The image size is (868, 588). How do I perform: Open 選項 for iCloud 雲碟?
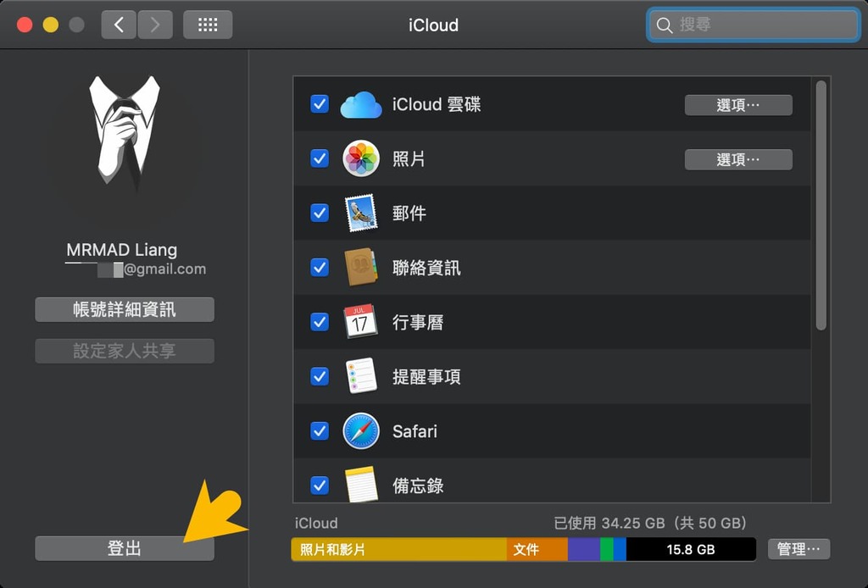pos(738,104)
